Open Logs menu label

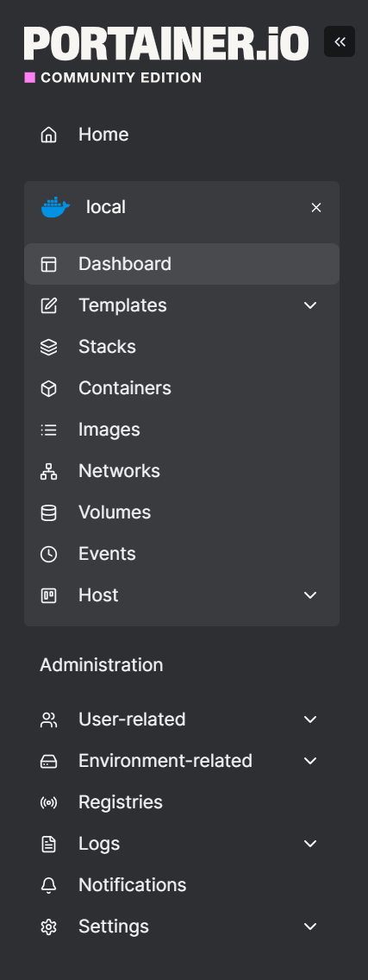coord(99,844)
